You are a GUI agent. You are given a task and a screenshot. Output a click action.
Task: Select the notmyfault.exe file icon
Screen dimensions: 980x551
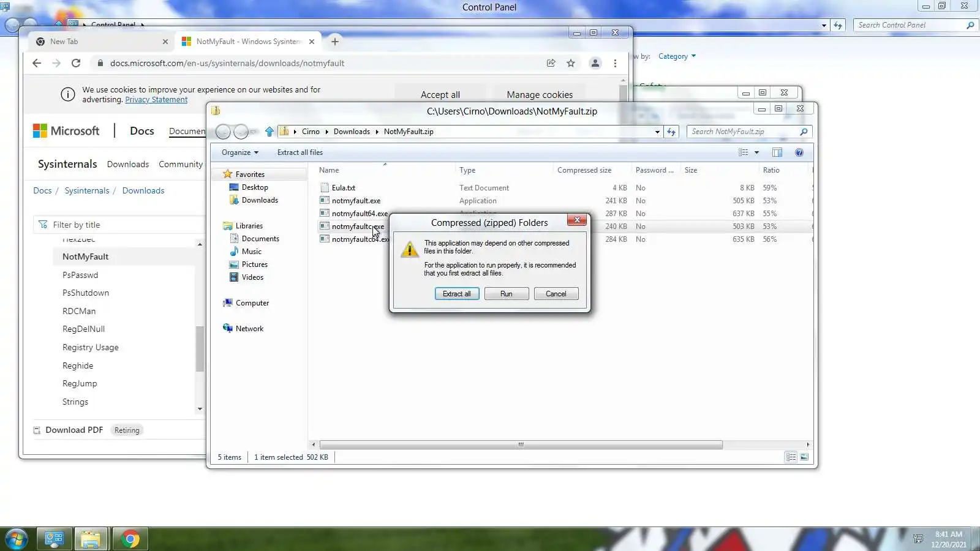(x=325, y=200)
